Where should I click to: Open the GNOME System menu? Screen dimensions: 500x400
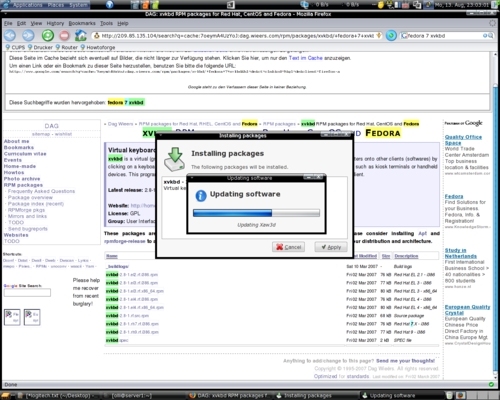coord(78,5)
